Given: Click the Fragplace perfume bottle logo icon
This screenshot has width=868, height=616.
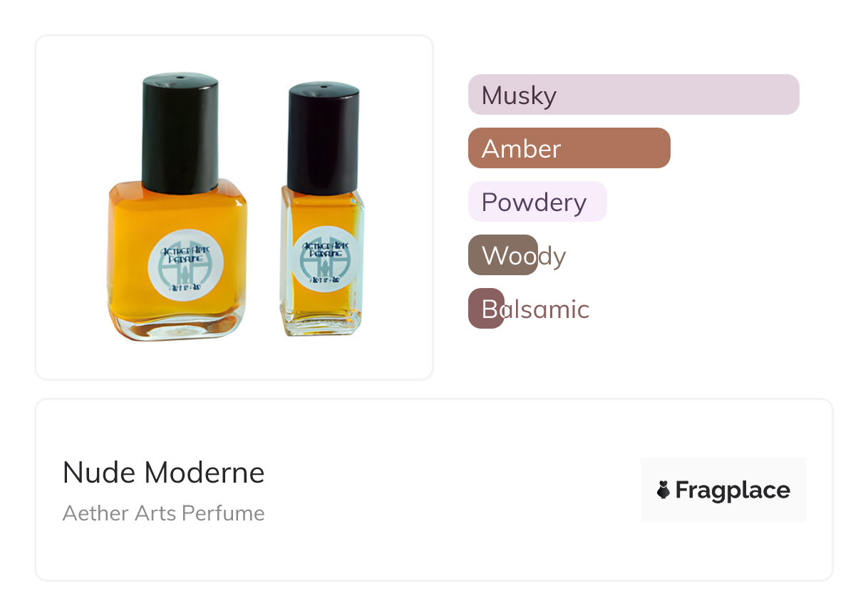Looking at the screenshot, I should (663, 490).
